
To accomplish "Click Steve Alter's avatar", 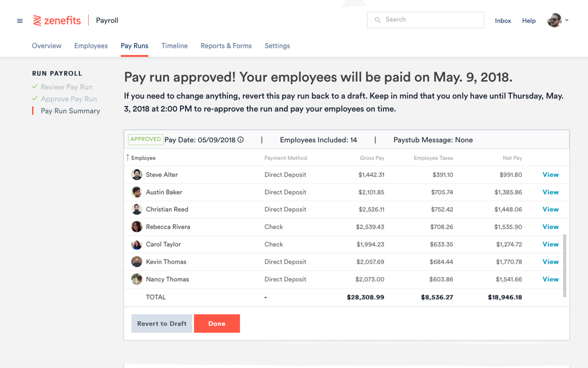I will click(x=137, y=174).
